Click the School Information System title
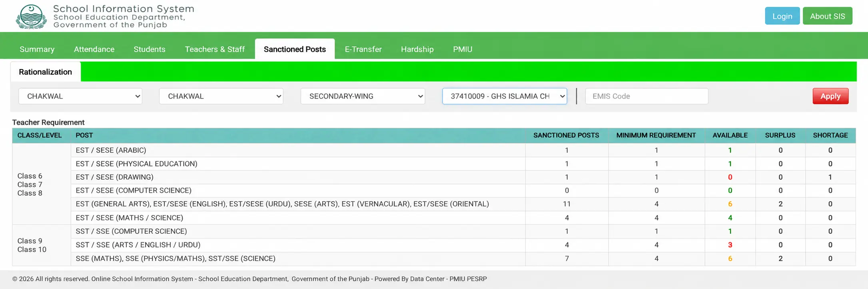This screenshot has height=289, width=868. (x=124, y=8)
